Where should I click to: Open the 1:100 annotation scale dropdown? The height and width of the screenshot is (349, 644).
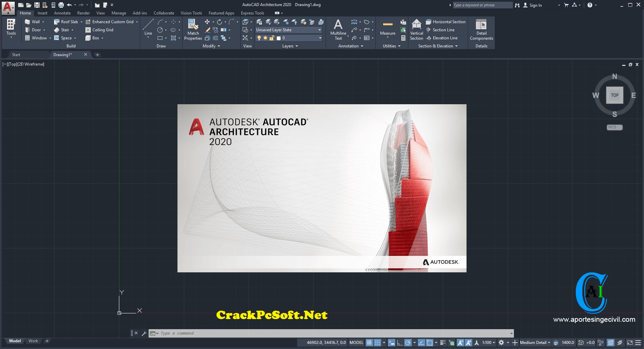pyautogui.click(x=489, y=343)
